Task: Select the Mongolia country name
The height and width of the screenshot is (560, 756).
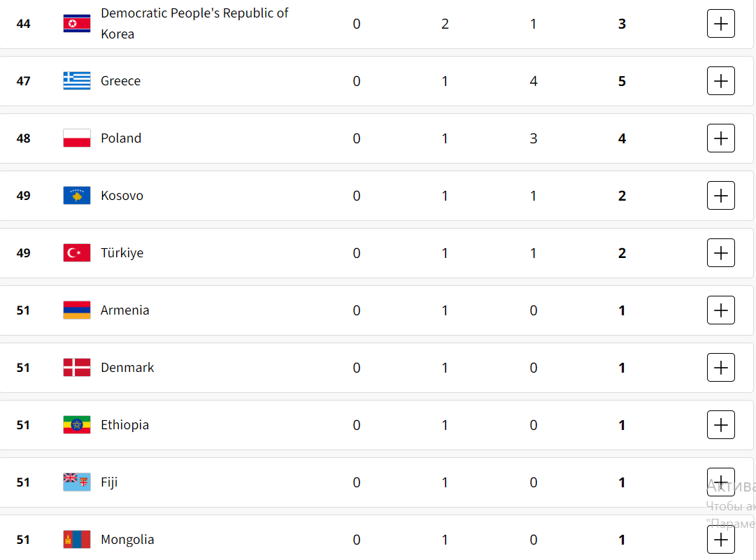Action: [x=127, y=540]
